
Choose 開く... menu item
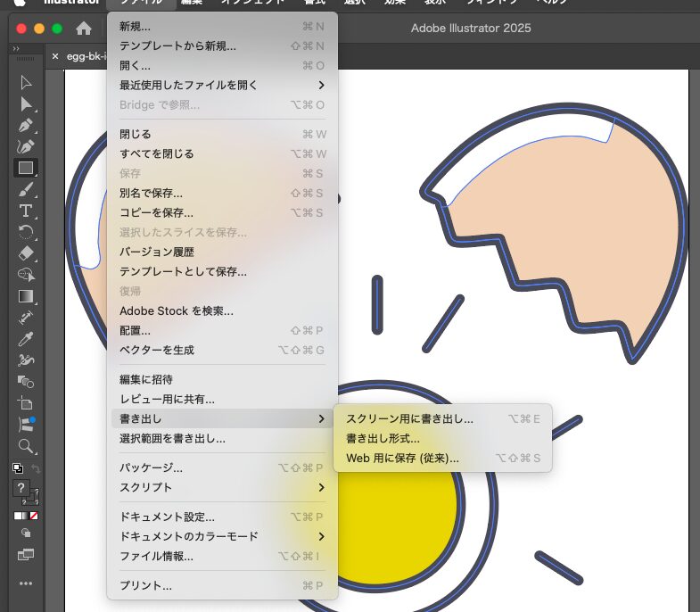pos(222,66)
